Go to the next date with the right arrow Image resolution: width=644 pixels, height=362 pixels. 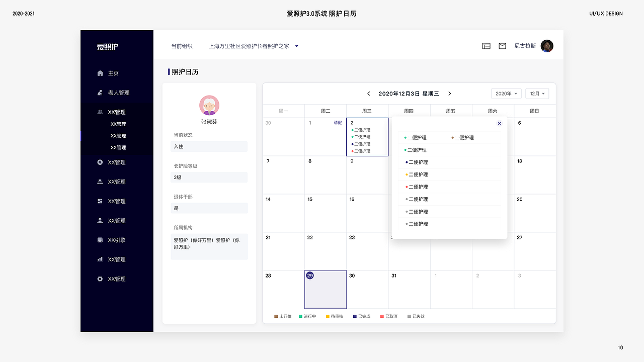click(450, 94)
